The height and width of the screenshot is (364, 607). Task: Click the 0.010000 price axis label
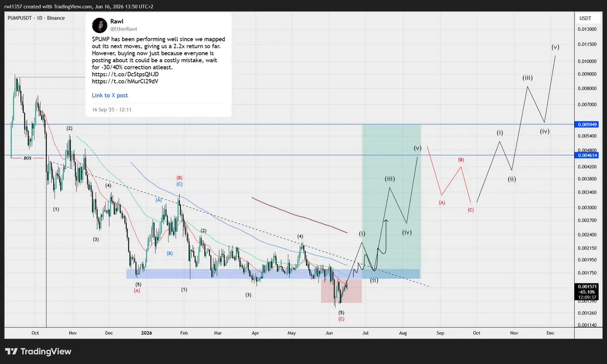click(587, 61)
